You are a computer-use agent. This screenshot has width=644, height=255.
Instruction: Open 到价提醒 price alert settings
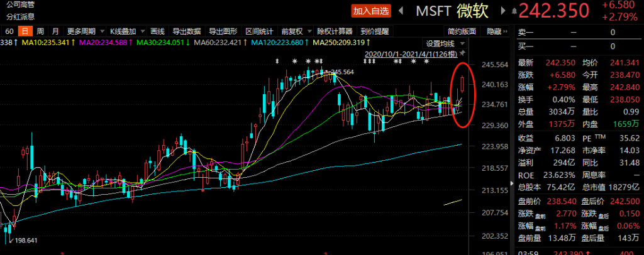pyautogui.click(x=374, y=31)
